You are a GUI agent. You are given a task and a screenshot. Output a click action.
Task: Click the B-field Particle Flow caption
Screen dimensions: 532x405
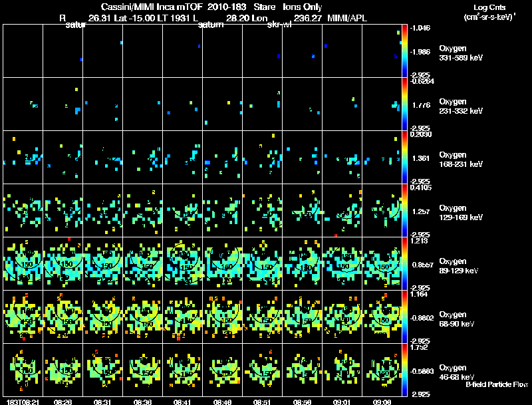[x=496, y=384]
